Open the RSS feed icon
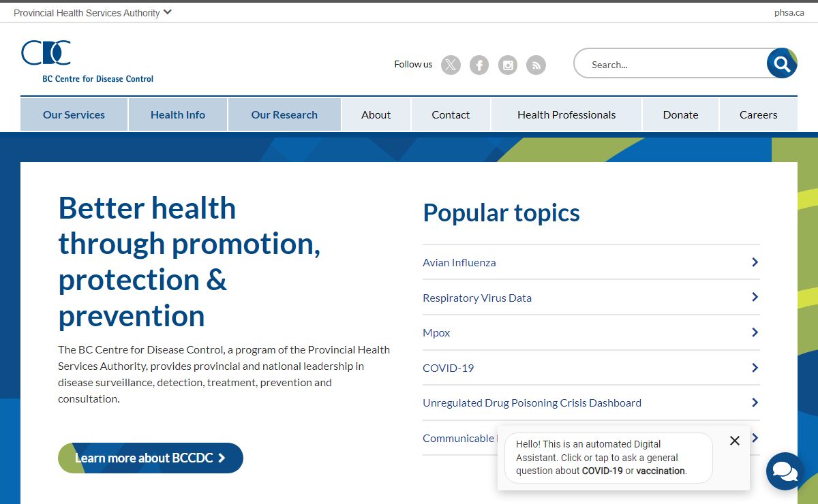Viewport: 818px width, 504px height. pyautogui.click(x=536, y=65)
